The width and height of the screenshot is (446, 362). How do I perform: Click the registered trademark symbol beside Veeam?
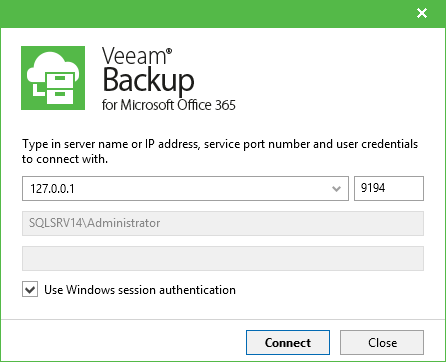pos(169,51)
